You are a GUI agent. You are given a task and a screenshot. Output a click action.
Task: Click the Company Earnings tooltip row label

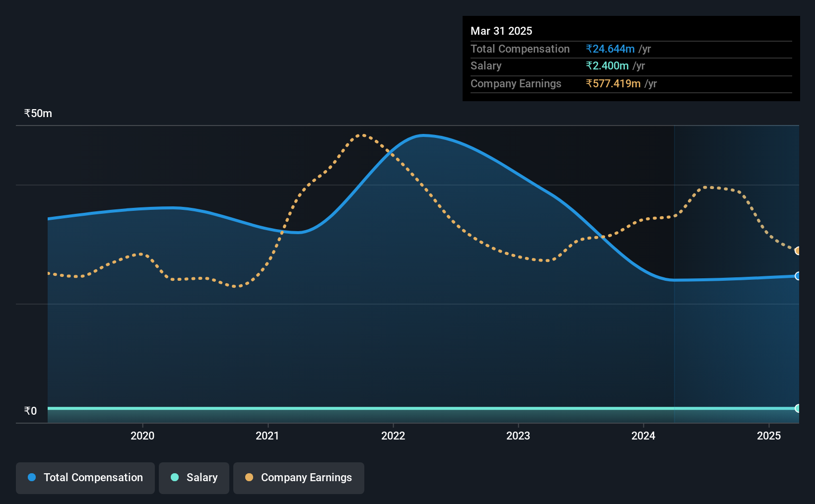pos(516,84)
